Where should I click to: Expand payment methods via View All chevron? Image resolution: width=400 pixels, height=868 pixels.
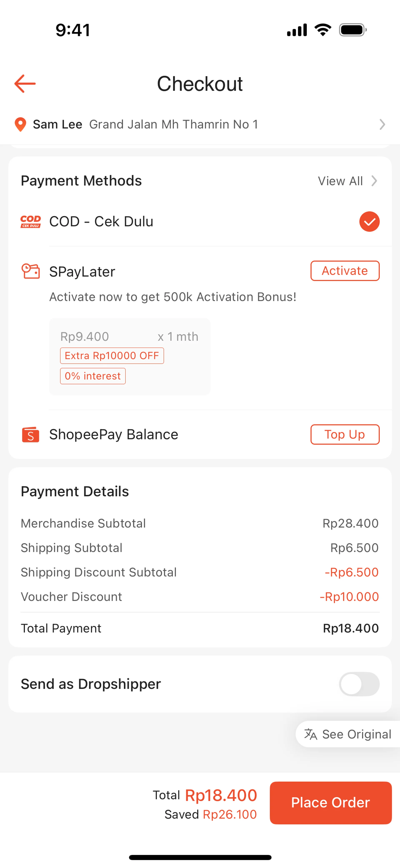coord(374,181)
